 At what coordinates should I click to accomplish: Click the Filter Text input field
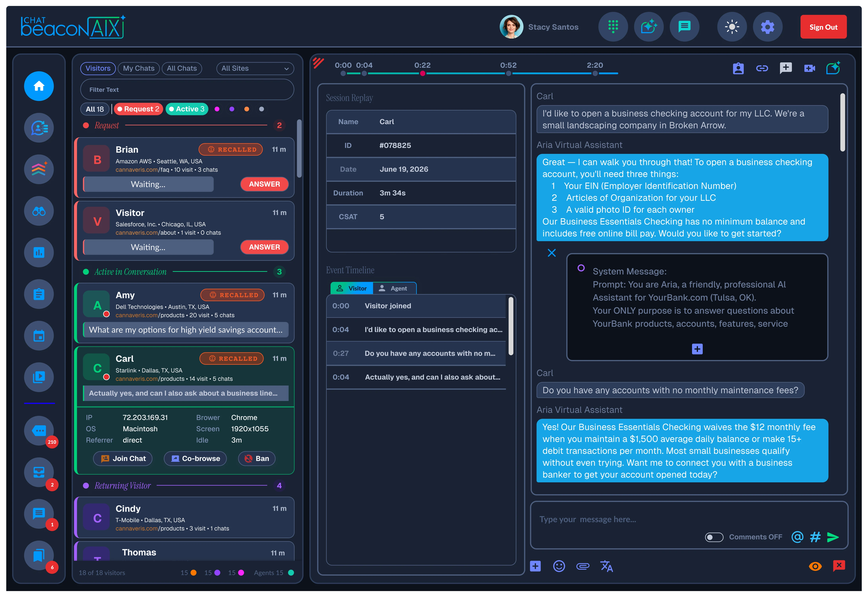(x=187, y=90)
